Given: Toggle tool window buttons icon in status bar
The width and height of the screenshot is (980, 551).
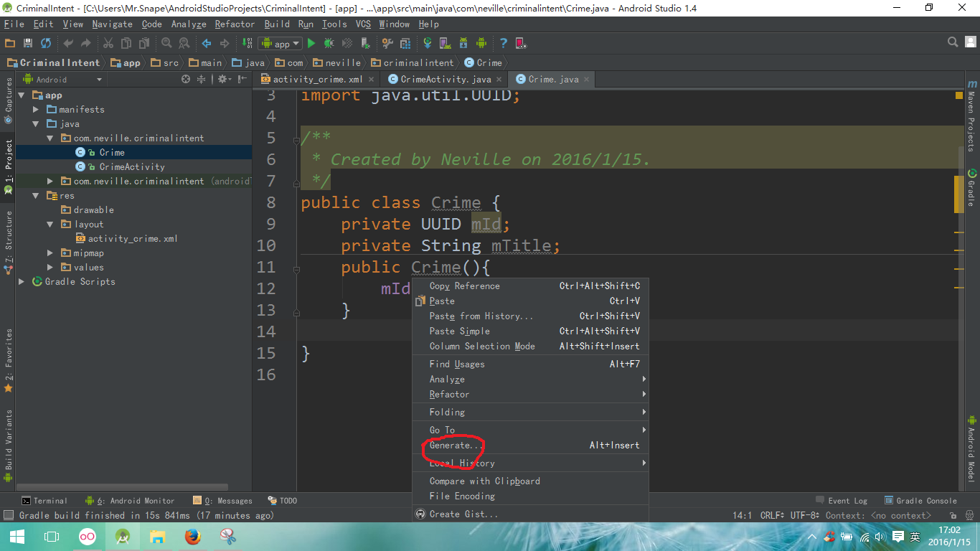Looking at the screenshot, I should 9,515.
